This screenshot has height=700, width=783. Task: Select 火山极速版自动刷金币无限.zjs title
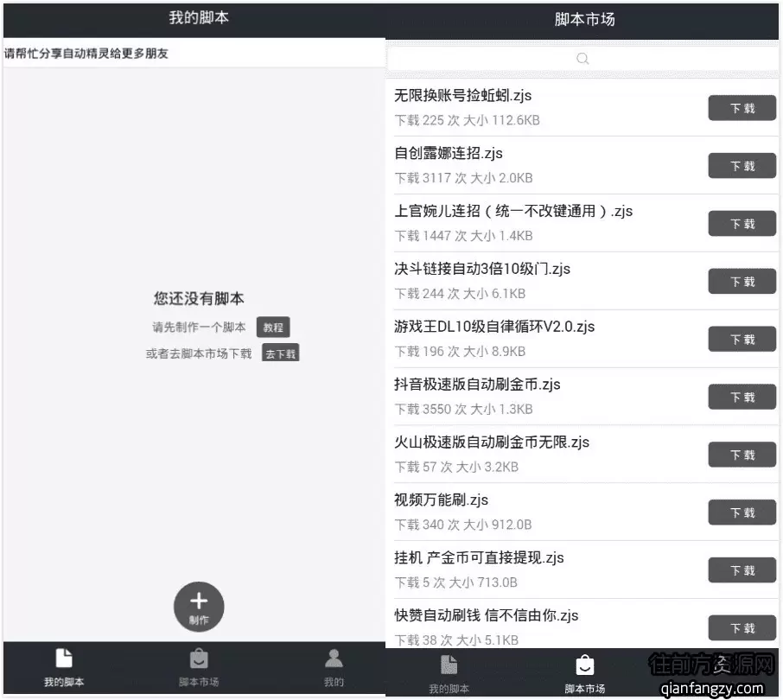492,442
